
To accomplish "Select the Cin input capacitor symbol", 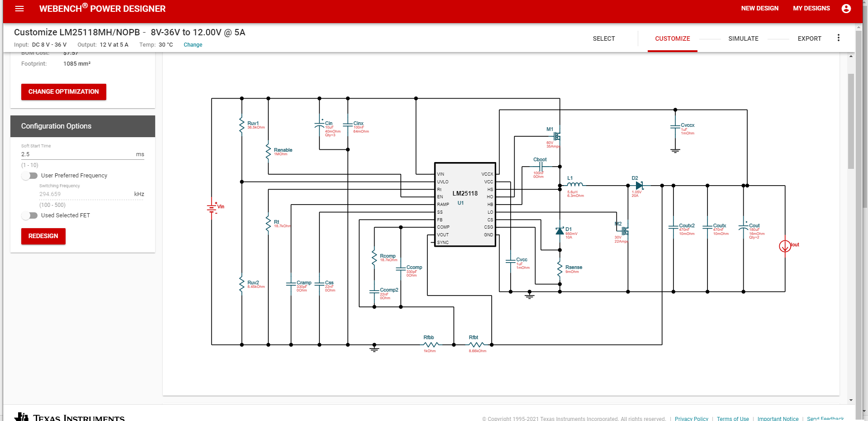I will [319, 124].
